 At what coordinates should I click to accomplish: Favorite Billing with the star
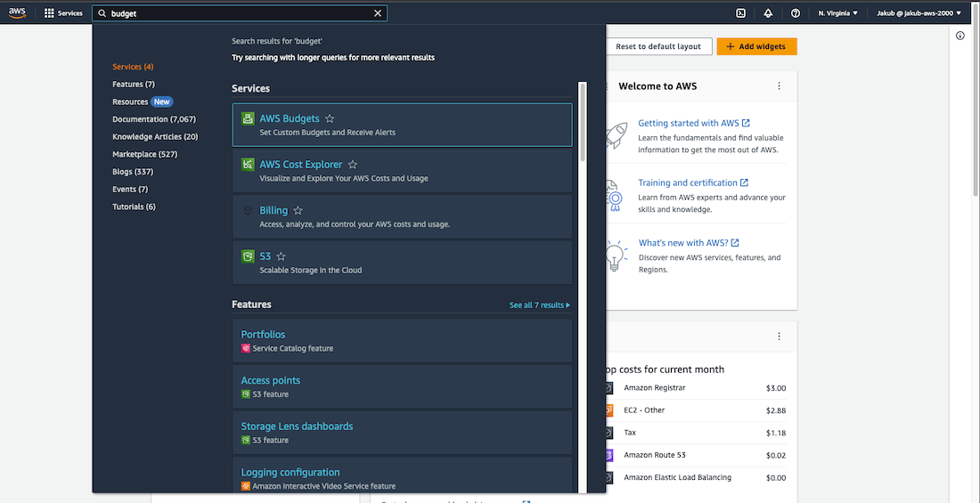click(298, 211)
